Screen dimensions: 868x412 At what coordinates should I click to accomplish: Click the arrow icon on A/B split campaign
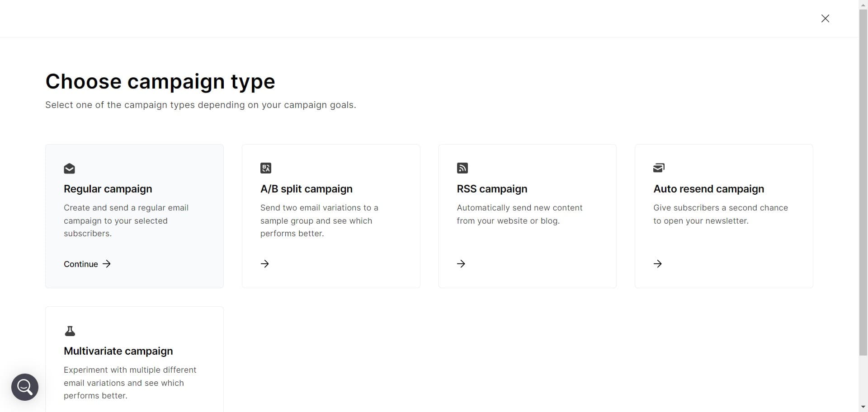click(264, 264)
